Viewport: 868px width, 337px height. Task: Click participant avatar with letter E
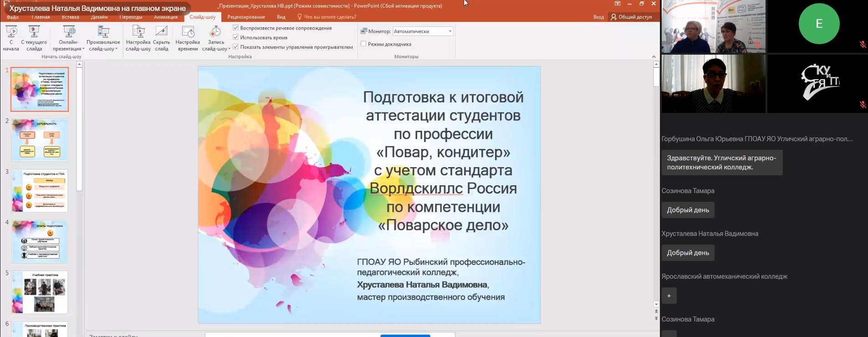point(819,24)
